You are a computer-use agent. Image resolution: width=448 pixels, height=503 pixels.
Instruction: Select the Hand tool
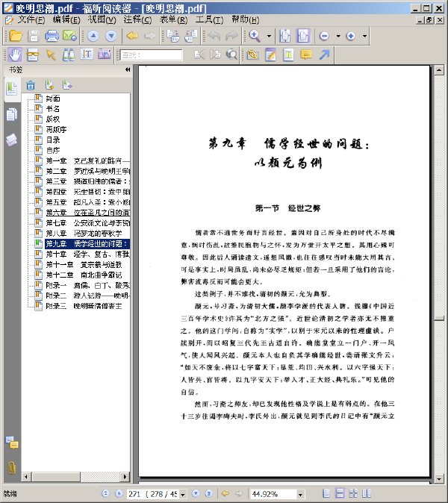[15, 54]
